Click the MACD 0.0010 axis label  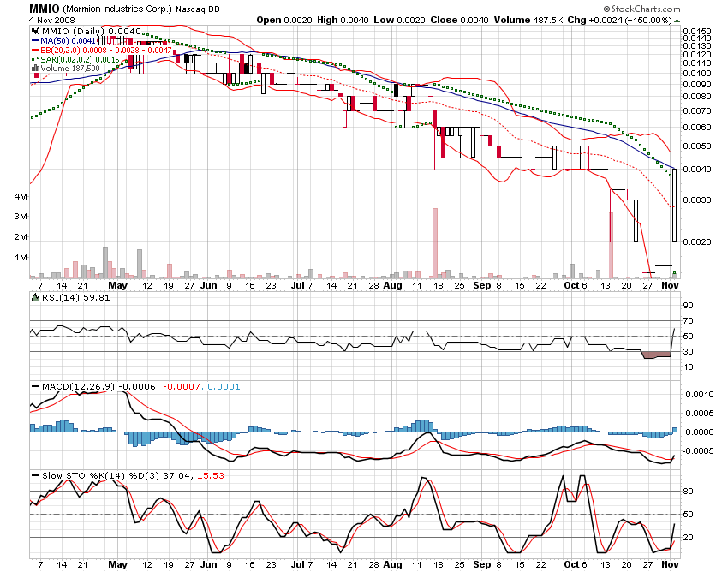[x=700, y=395]
